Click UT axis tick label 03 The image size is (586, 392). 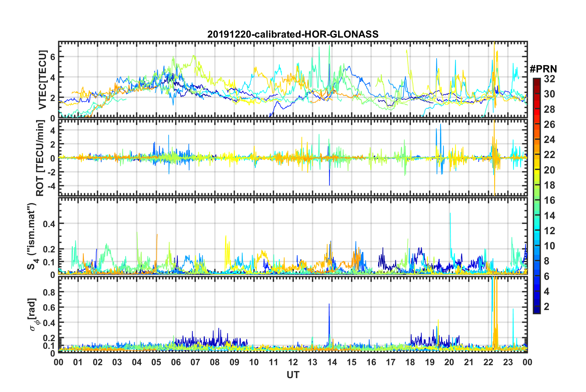[x=117, y=362]
